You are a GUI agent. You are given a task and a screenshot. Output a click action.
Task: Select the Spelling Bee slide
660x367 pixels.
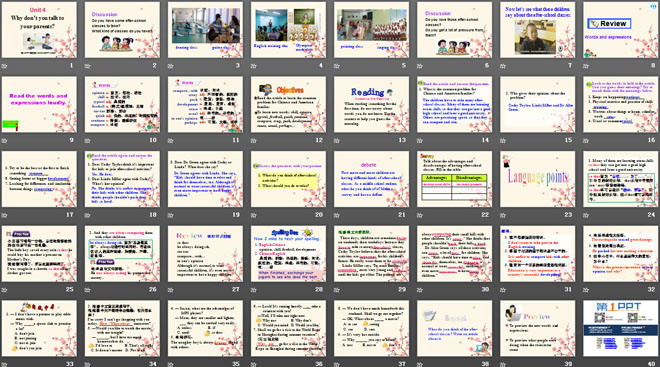click(288, 253)
